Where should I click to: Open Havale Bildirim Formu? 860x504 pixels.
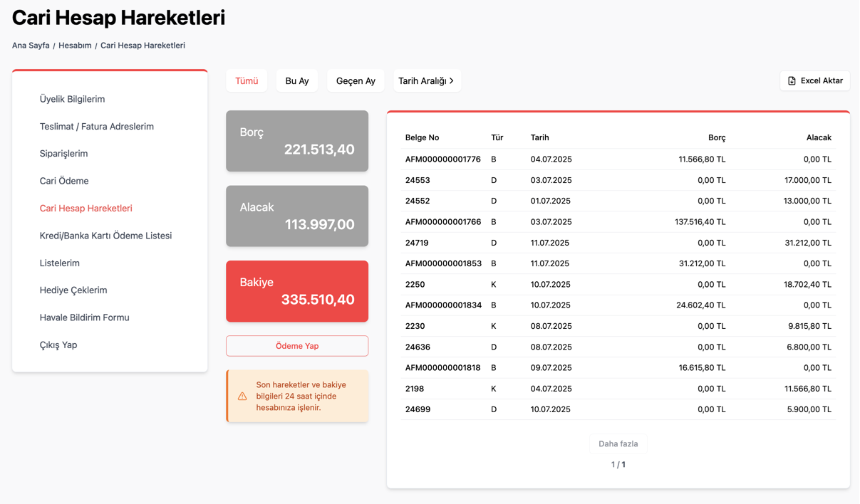[84, 317]
